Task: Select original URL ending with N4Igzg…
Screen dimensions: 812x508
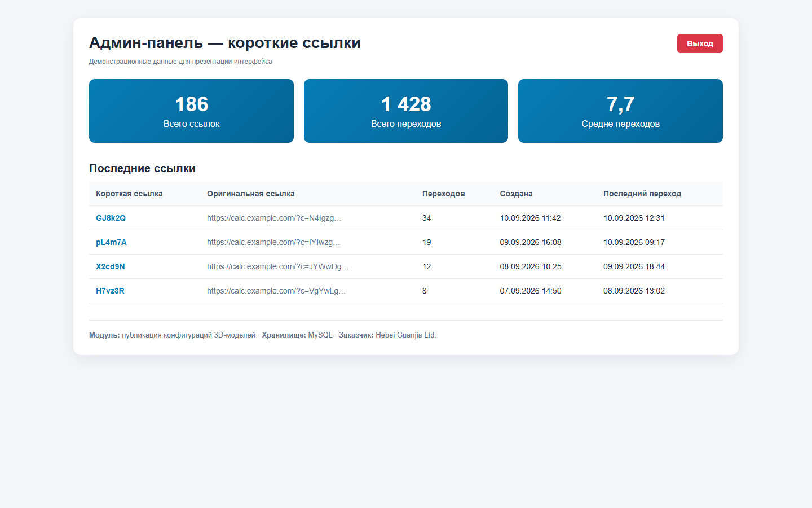Action: [274, 218]
